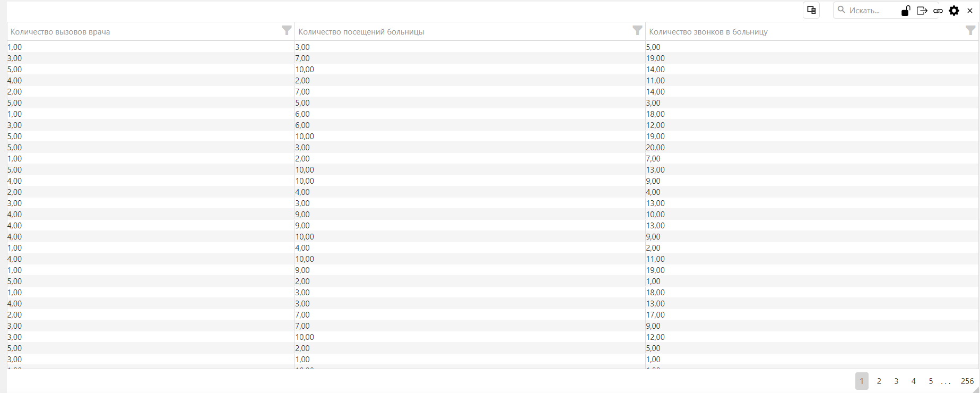This screenshot has width=980, height=393.
Task: Open filter for "Количество вызовов врача" column
Action: (x=287, y=31)
